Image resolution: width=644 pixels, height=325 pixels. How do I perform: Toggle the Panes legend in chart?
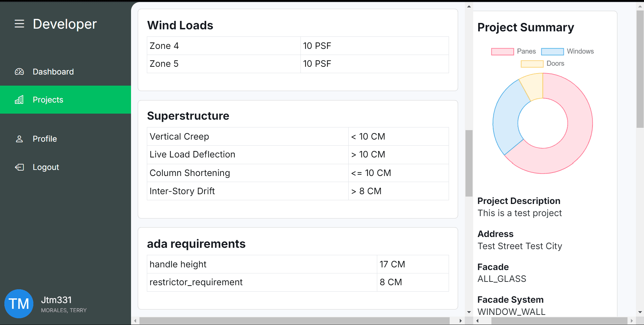513,51
